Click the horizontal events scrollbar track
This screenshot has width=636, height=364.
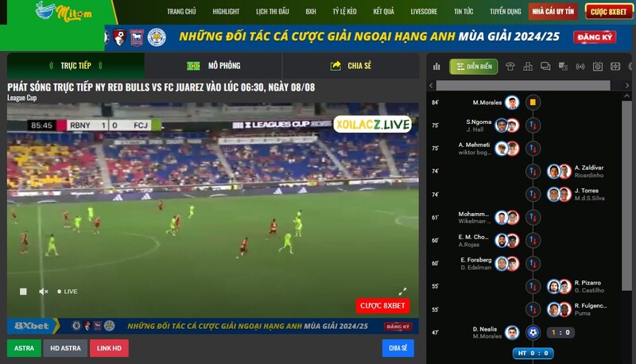(x=523, y=86)
